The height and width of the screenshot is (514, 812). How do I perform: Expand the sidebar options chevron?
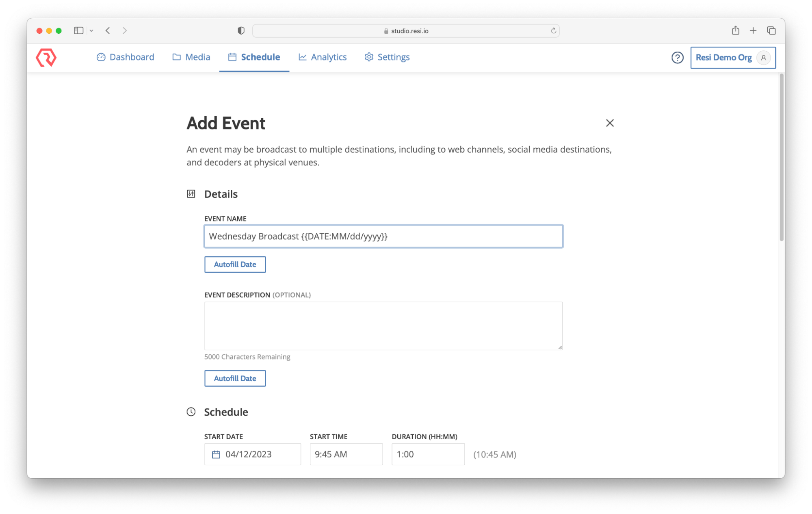(x=91, y=31)
